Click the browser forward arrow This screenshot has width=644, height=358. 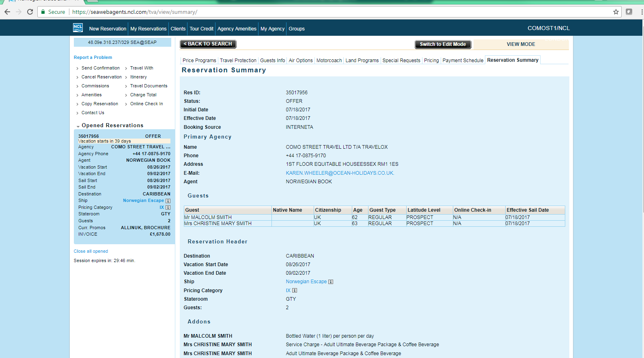19,12
